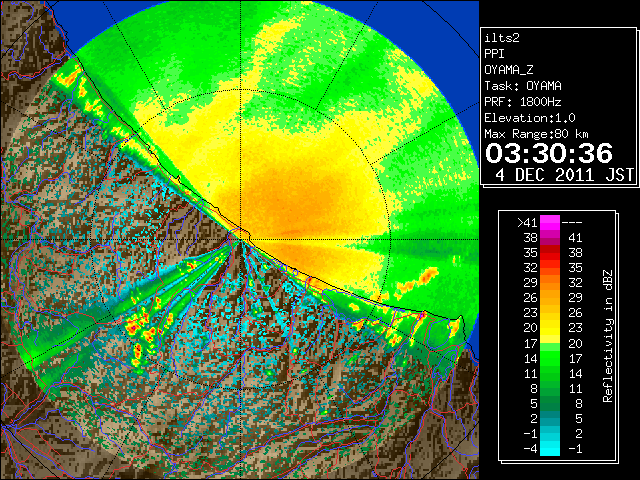Select the 'OYAMA_Z' product name text

[509, 70]
